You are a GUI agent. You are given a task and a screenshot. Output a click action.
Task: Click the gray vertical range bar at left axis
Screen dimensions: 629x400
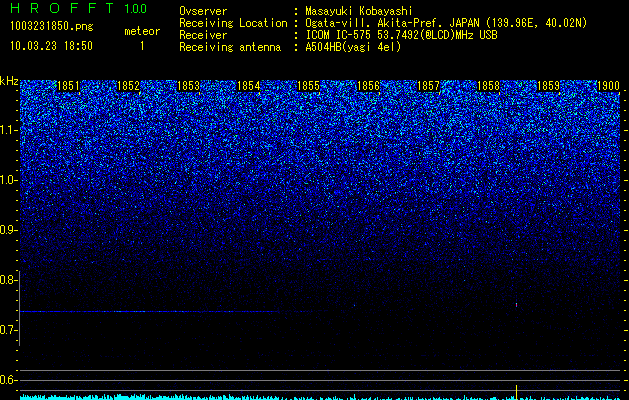pyautogui.click(x=20, y=308)
